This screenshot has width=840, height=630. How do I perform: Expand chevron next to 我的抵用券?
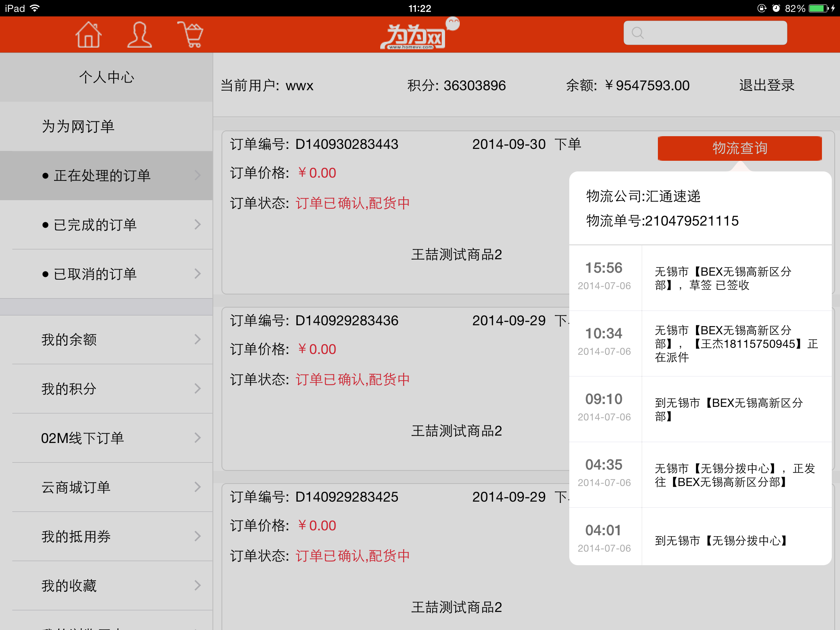[x=198, y=536]
